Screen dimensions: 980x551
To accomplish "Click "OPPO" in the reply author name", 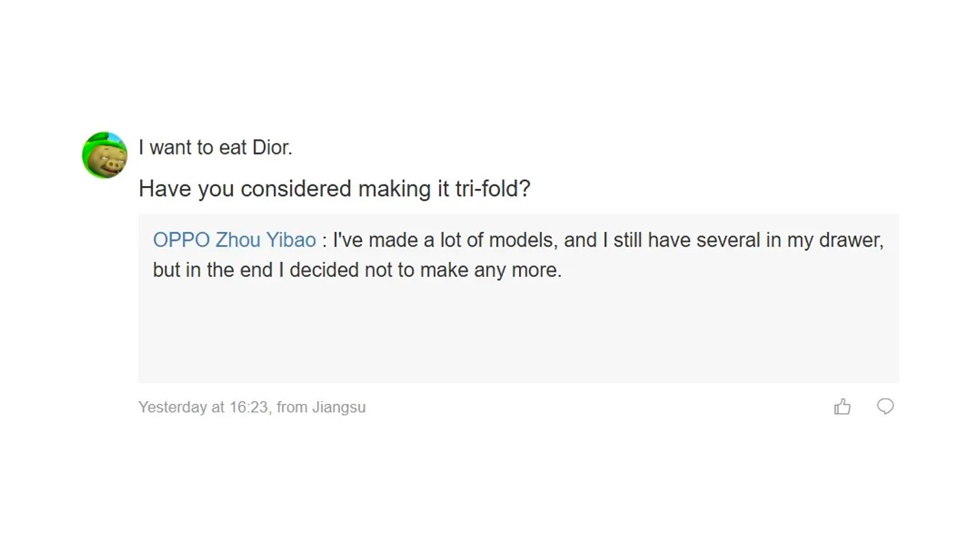I will [181, 240].
